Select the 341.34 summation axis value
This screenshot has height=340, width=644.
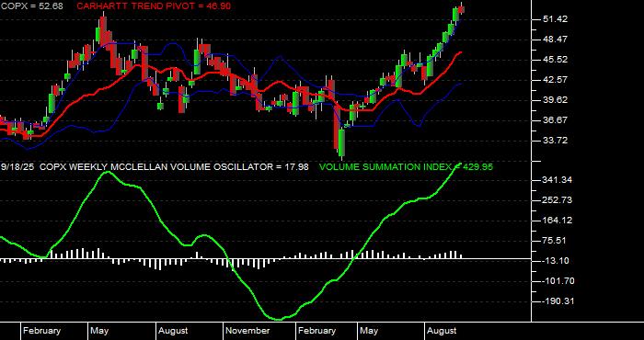pyautogui.click(x=557, y=180)
